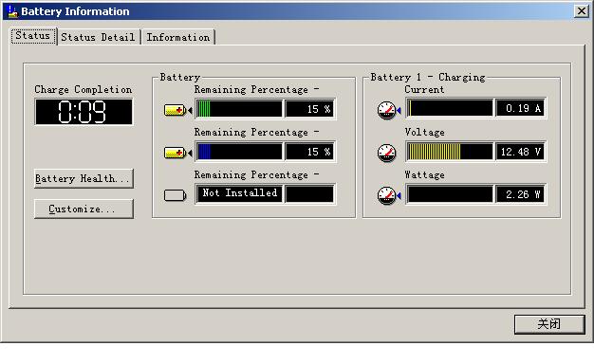Viewport: 594px width, 364px height.
Task: Click the first battery charging icon
Action: click(176, 110)
